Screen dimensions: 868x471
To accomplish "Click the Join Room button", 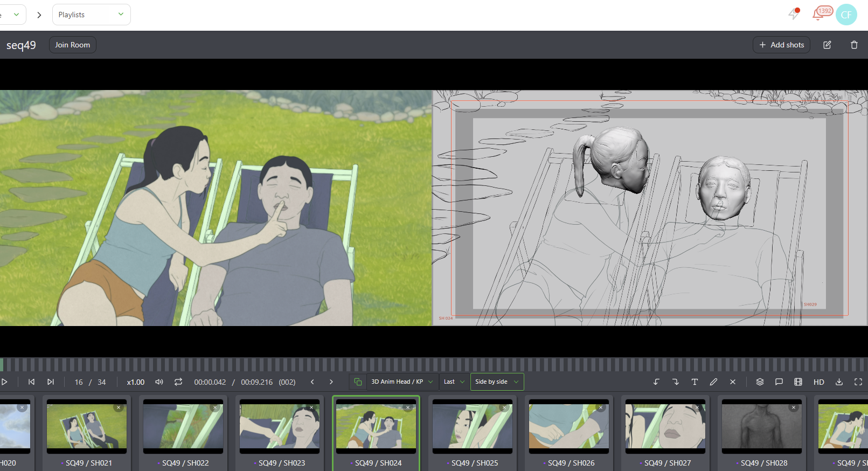I will [73, 45].
